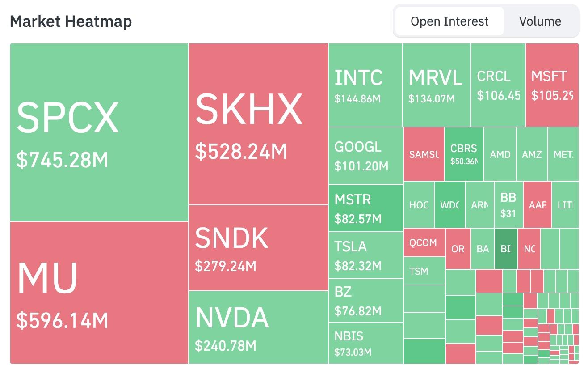Click the MU $596.14M tile

[x=99, y=293]
